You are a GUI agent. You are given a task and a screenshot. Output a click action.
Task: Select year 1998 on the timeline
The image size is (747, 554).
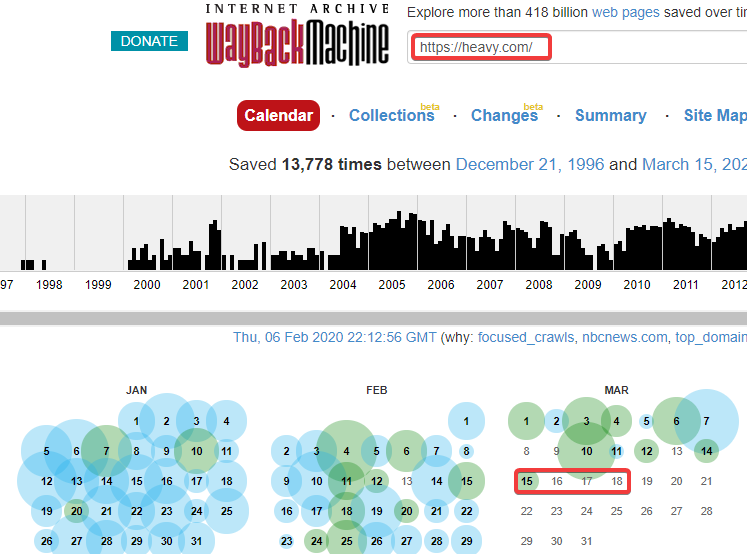(49, 285)
